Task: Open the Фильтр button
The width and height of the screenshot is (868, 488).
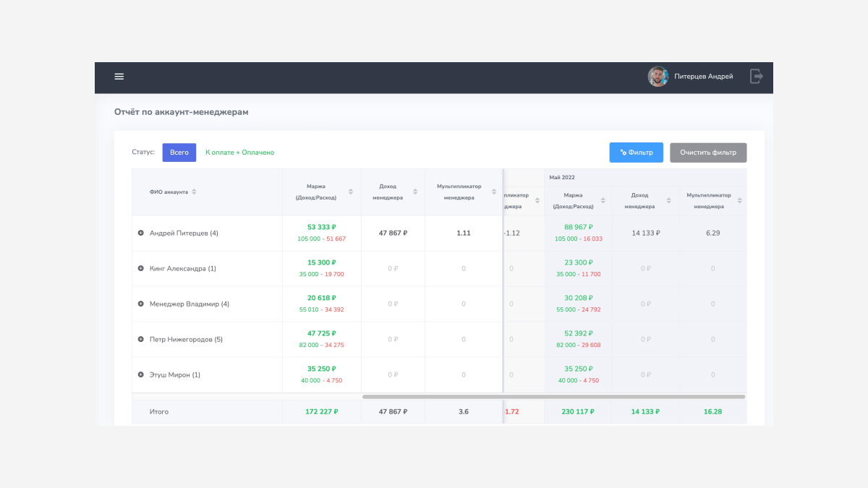Action: (636, 153)
